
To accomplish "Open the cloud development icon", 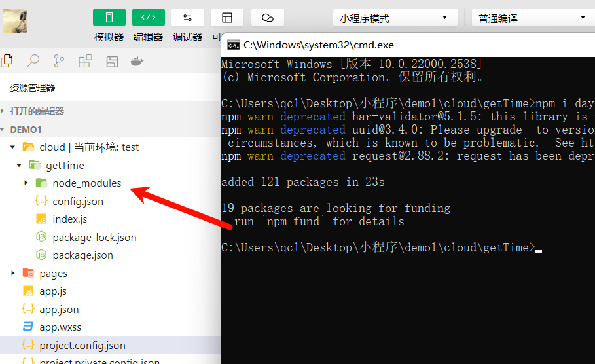I will pos(268,18).
